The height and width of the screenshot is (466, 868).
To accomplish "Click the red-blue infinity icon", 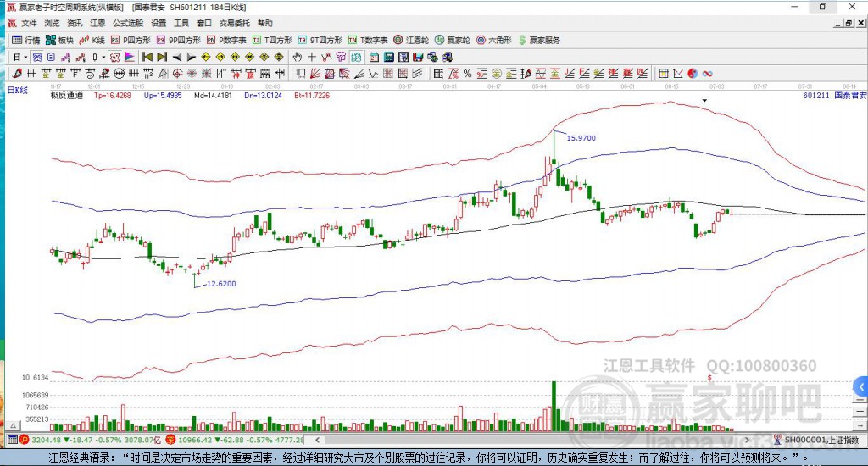I will (708, 73).
